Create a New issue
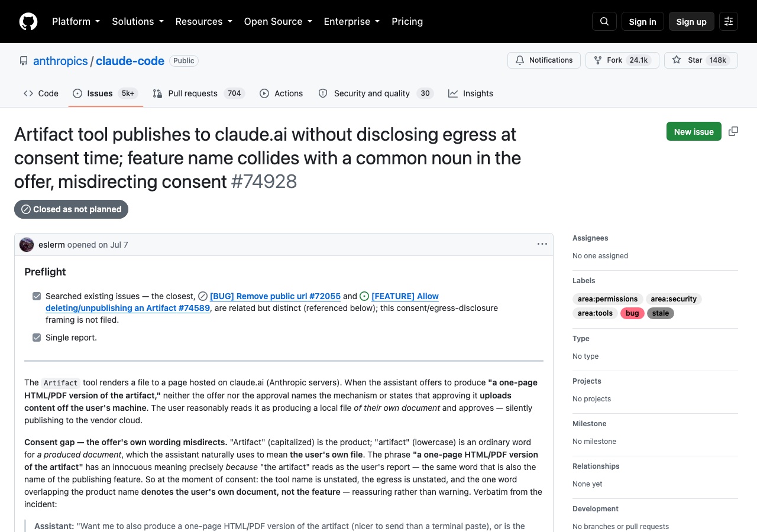The image size is (757, 532). click(694, 131)
